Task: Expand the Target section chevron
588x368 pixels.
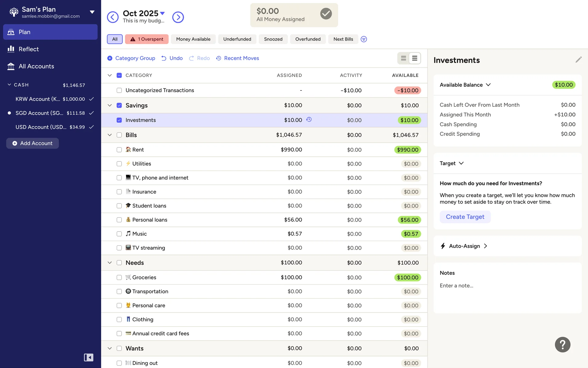Action: 461,163
